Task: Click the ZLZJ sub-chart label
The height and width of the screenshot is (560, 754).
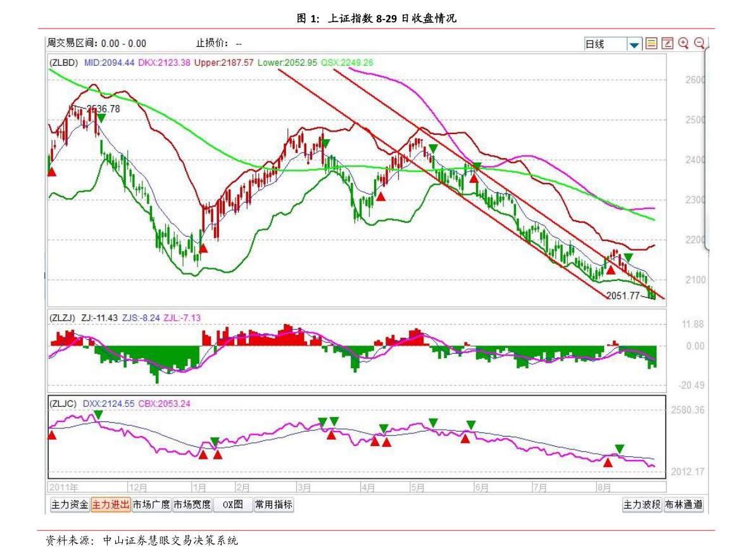Action: (63, 318)
